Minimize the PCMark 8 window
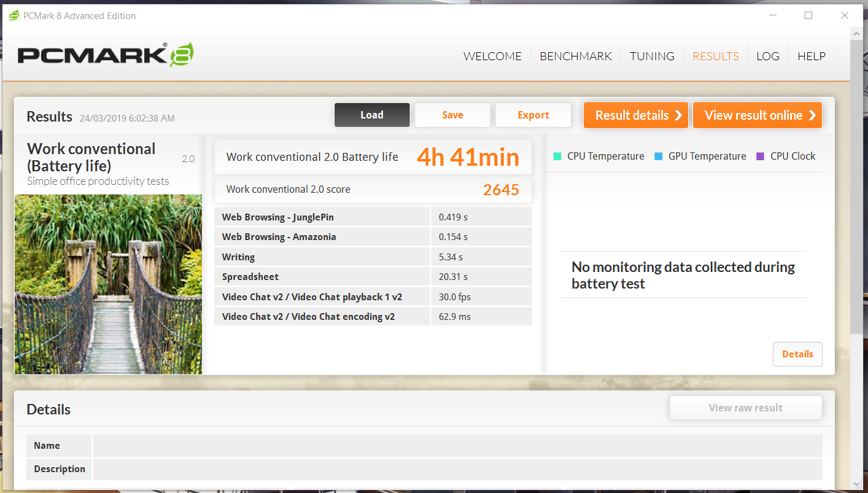This screenshot has width=868, height=493. coord(772,15)
